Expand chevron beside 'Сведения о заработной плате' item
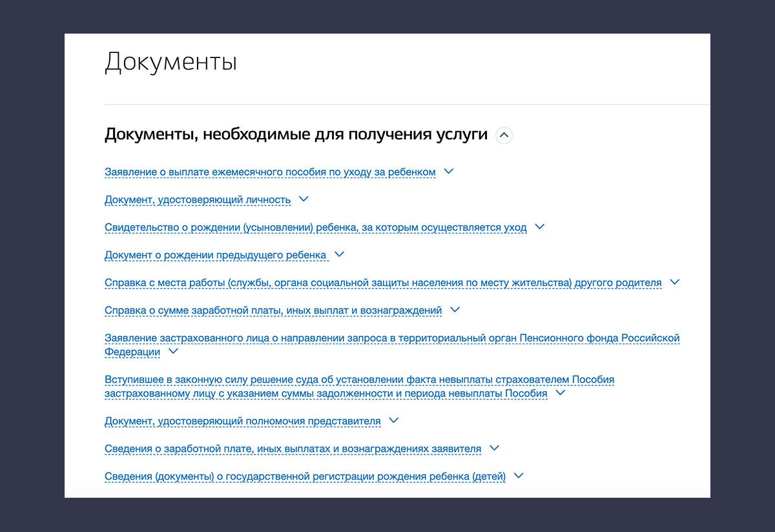The width and height of the screenshot is (775, 532). click(494, 448)
